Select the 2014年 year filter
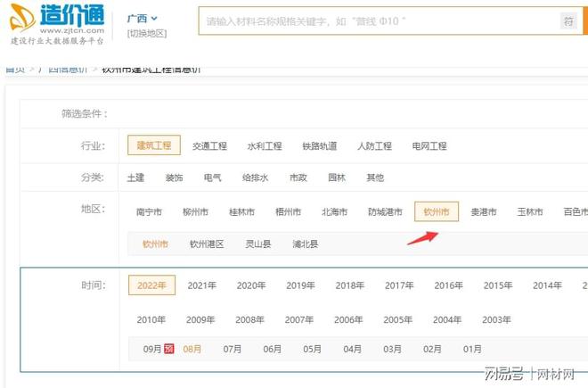The width and height of the screenshot is (588, 388). tap(548, 285)
